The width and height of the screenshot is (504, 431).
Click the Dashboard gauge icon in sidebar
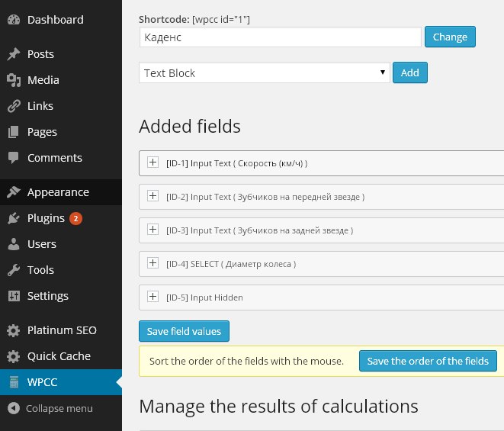(x=13, y=20)
